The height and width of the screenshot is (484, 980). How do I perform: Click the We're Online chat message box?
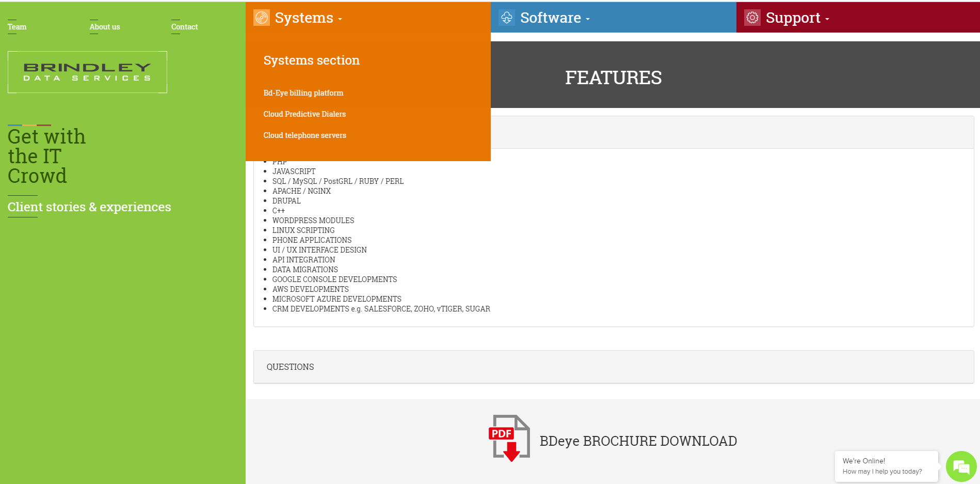pyautogui.click(x=886, y=466)
